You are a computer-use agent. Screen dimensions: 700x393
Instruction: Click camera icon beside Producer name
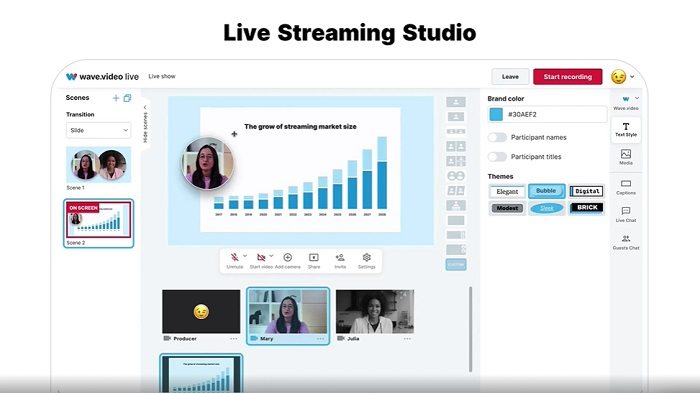167,339
